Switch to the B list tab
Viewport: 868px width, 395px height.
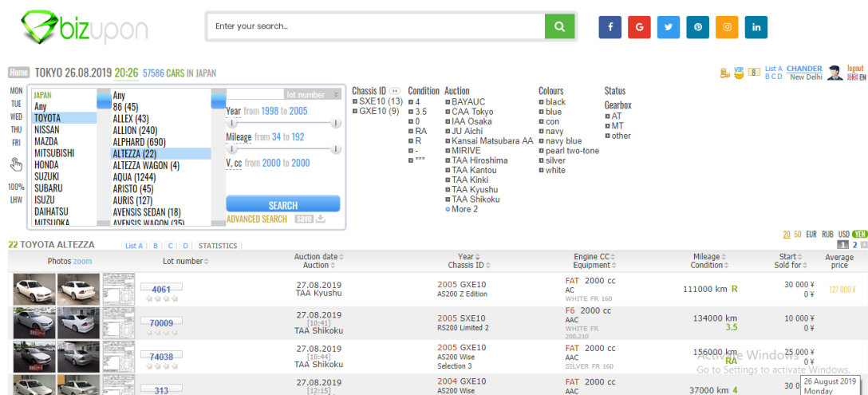(x=156, y=246)
